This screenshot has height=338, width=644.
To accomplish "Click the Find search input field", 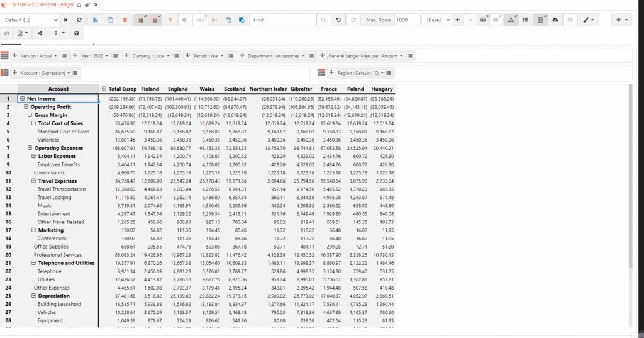I will point(282,20).
